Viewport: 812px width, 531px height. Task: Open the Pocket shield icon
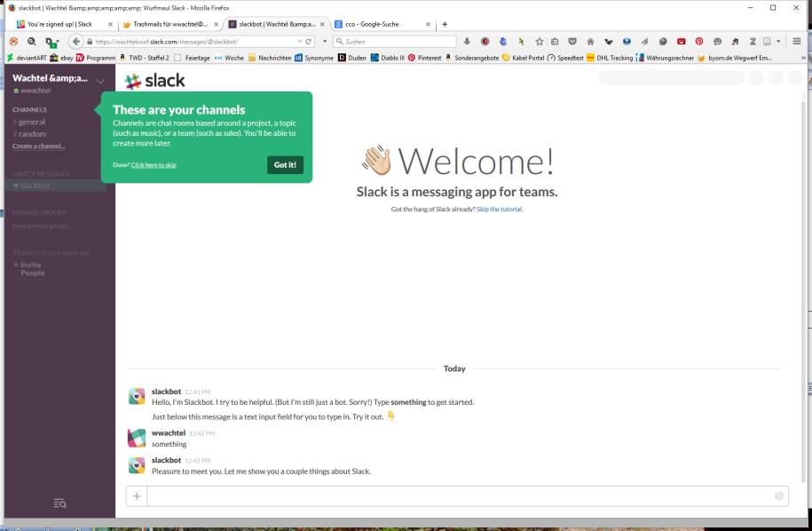(x=572, y=42)
